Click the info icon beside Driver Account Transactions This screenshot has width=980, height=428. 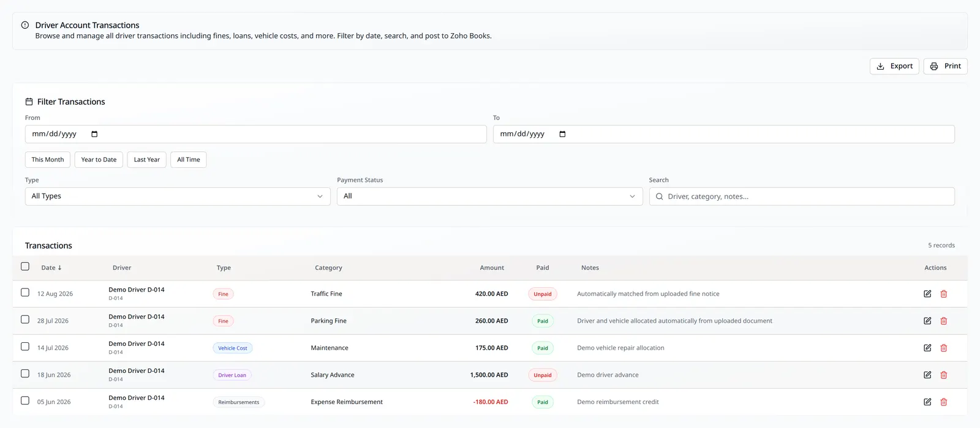tap(25, 25)
